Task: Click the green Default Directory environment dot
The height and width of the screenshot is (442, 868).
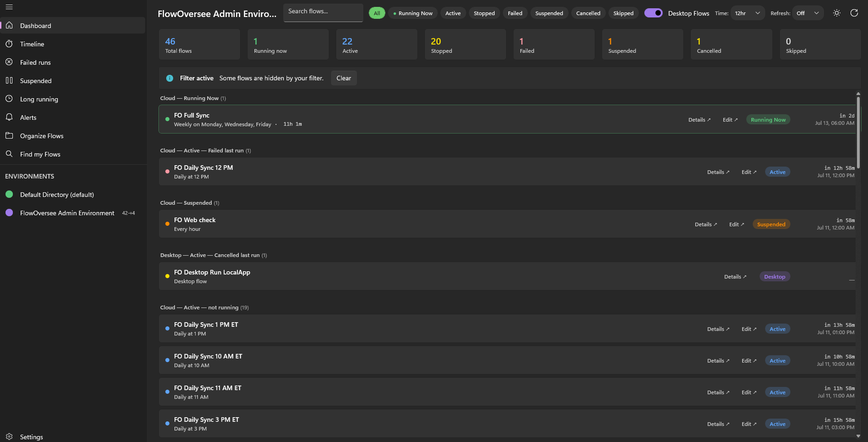Action: pyautogui.click(x=9, y=194)
